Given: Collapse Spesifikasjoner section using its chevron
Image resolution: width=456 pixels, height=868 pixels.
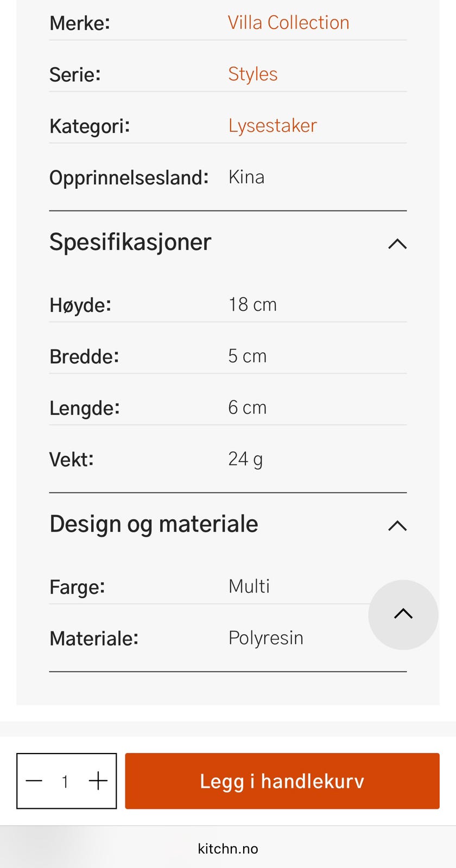Looking at the screenshot, I should 397,244.
